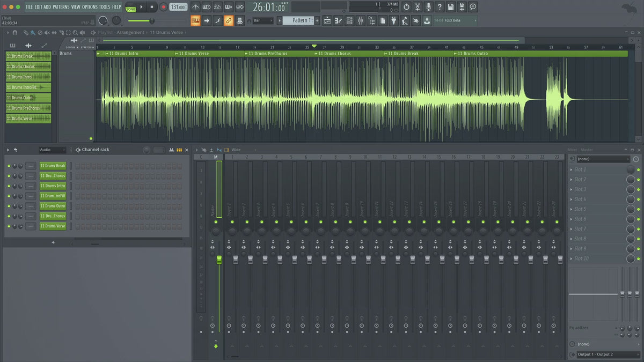Mute the 11 Drums Break channel

pos(9,166)
